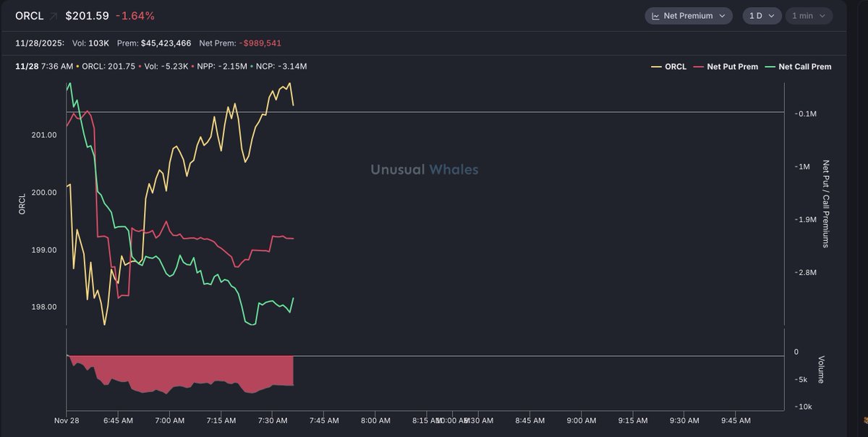Click the Prem total $45,423,466
Image resolution: width=868 pixels, height=437 pixels.
tap(166, 43)
